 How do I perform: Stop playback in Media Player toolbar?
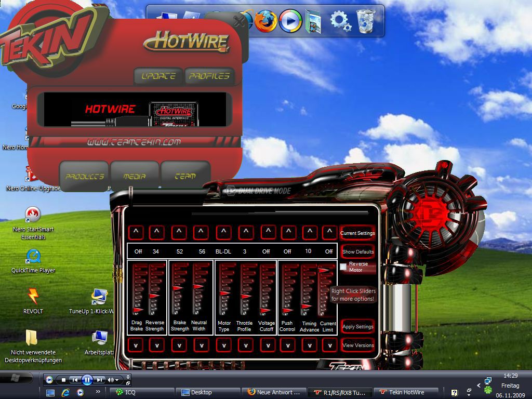(63, 380)
